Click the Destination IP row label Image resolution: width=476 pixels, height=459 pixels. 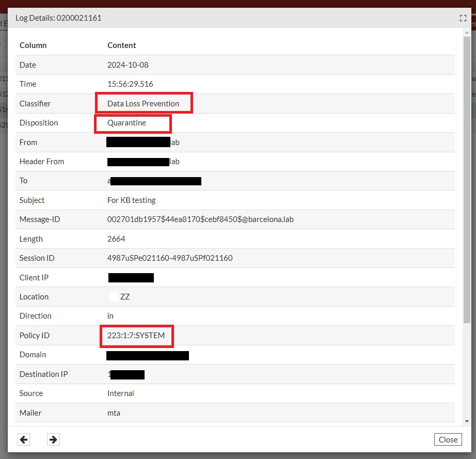[43, 374]
